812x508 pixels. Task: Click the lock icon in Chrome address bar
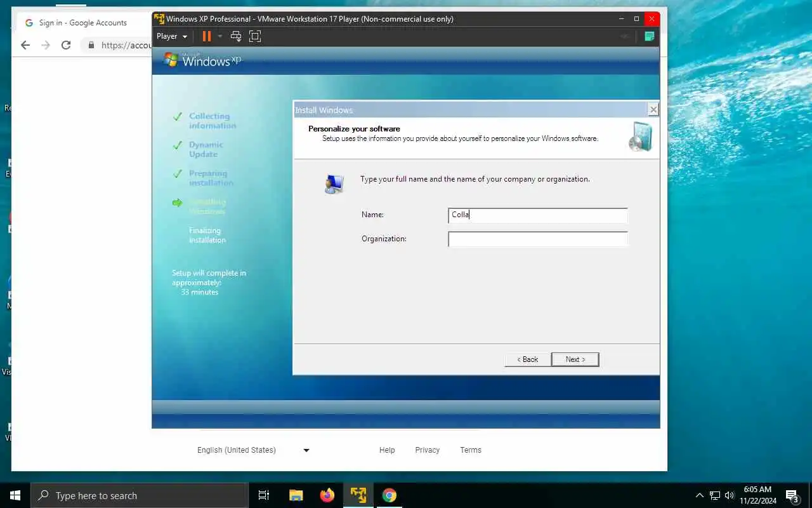[x=91, y=45]
